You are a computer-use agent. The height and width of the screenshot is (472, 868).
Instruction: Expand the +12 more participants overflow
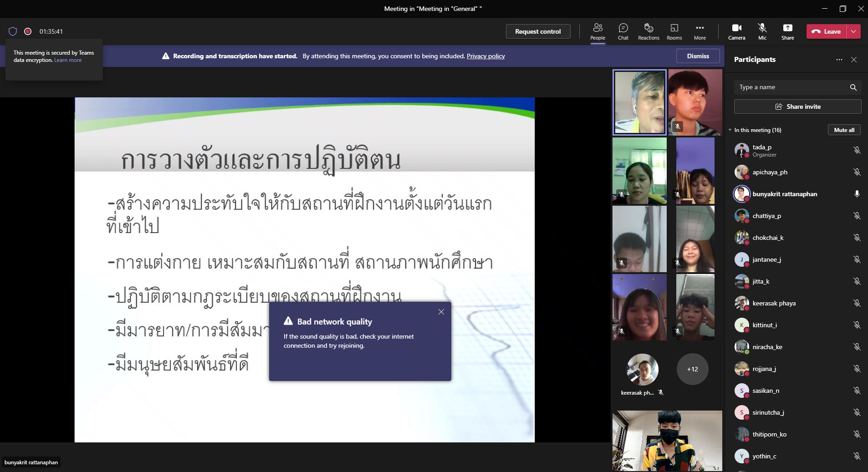pos(692,369)
